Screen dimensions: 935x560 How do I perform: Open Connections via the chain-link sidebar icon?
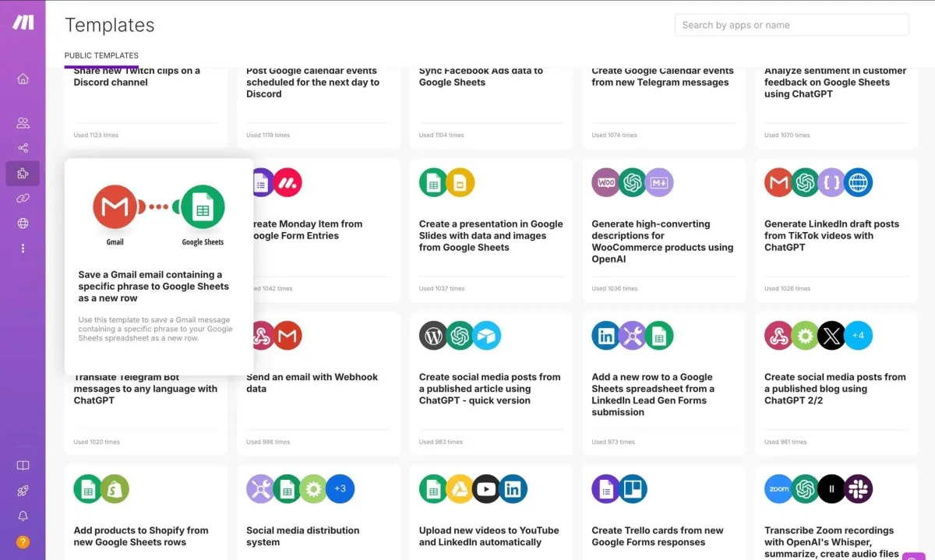point(23,199)
